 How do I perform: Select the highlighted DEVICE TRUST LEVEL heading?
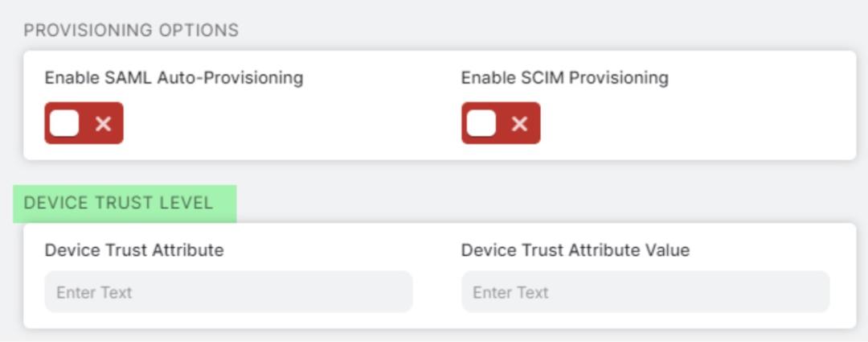point(119,203)
